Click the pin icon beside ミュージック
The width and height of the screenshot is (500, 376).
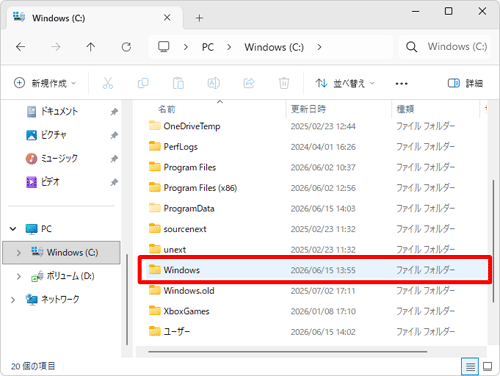coord(114,159)
